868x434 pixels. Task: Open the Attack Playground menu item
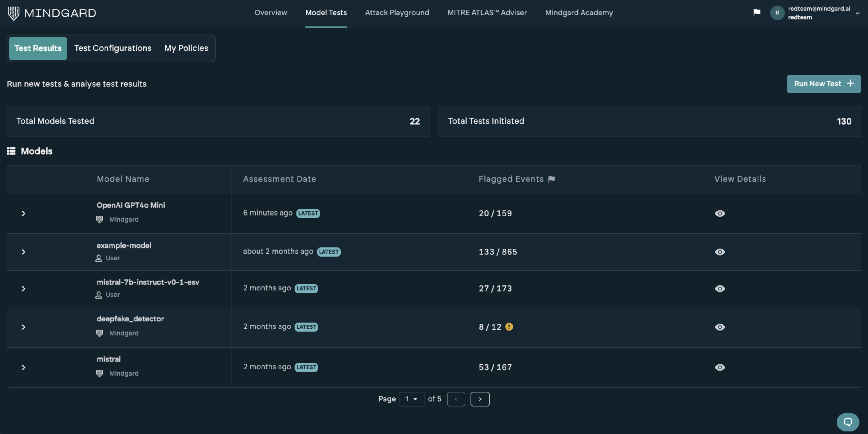(397, 13)
